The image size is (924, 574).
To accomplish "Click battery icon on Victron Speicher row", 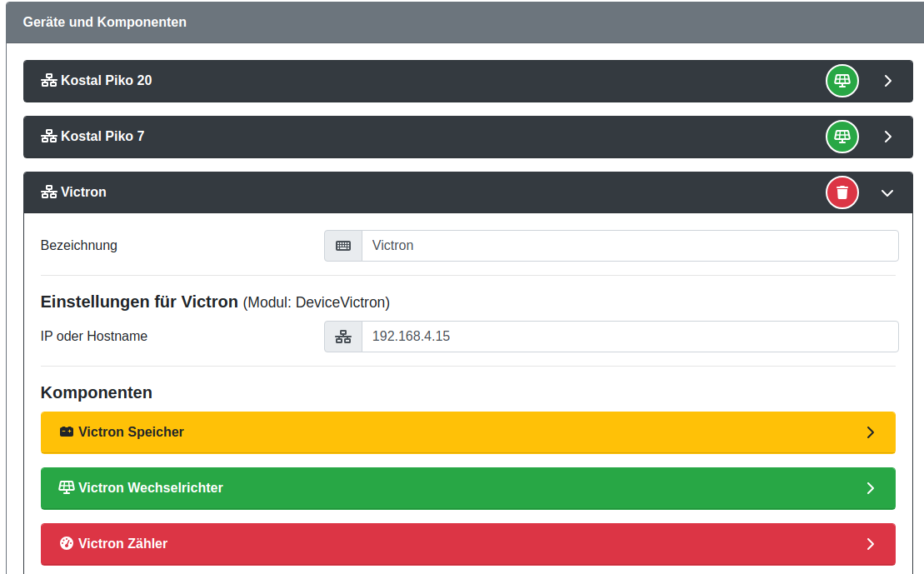I will click(67, 432).
